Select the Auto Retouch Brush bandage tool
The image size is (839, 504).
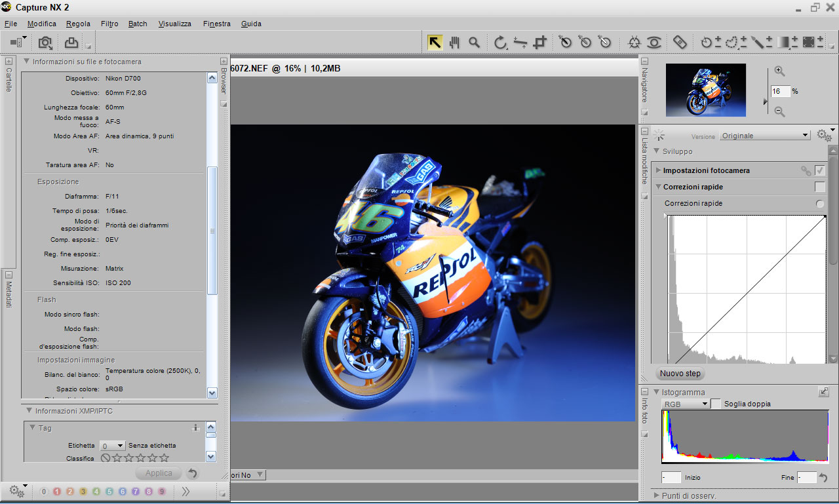pos(680,43)
